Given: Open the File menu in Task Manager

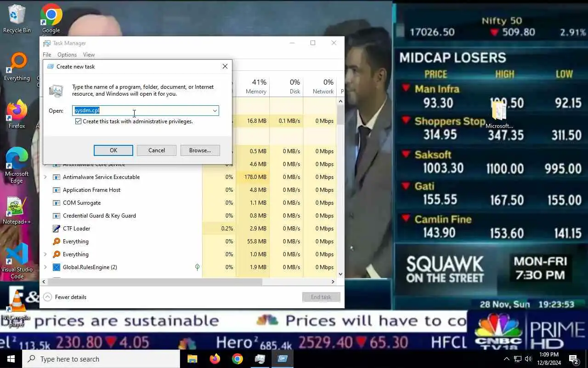Looking at the screenshot, I should tap(47, 55).
